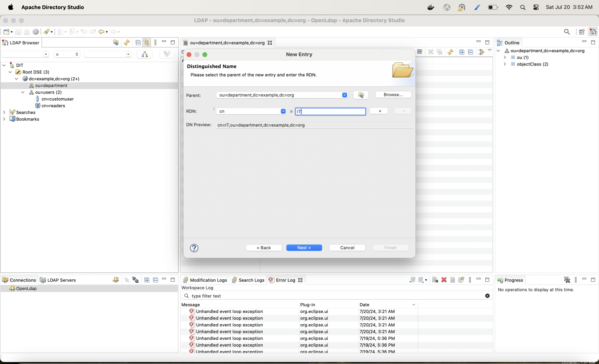Click the Browse... button
Screen dimensions: 599x364
pyautogui.click(x=393, y=95)
